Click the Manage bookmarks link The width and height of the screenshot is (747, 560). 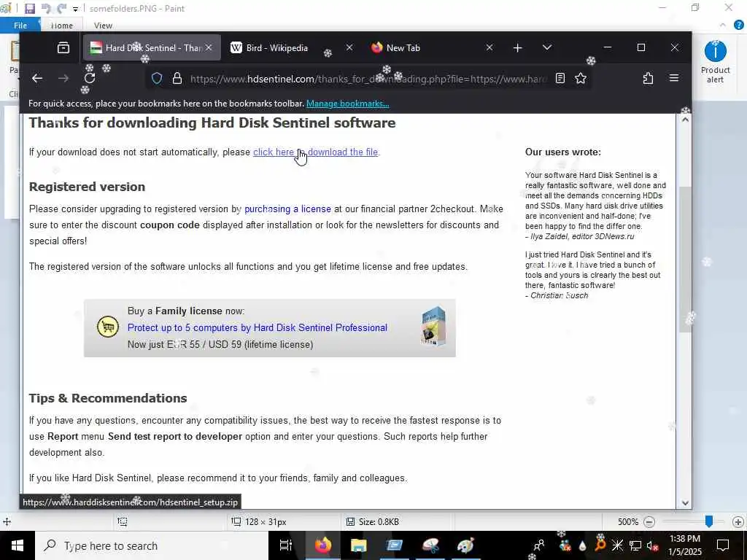(347, 104)
